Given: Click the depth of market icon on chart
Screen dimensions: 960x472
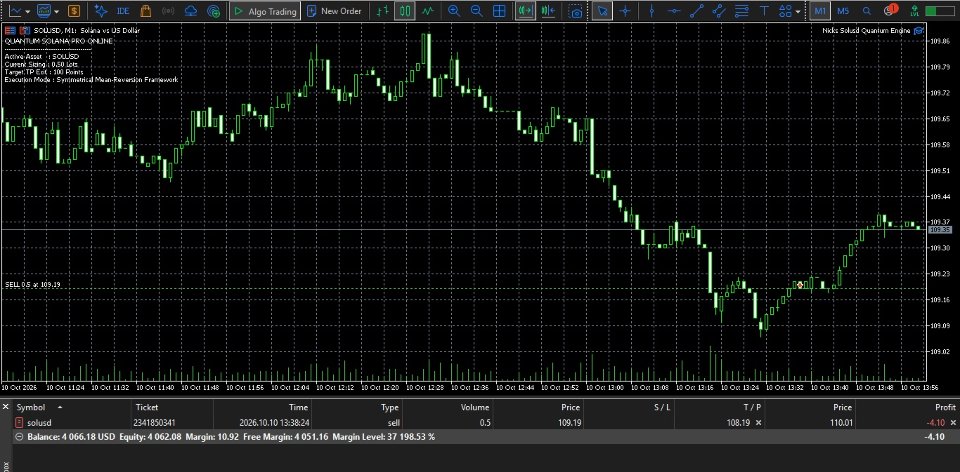Looking at the screenshot, I should tap(24, 31).
